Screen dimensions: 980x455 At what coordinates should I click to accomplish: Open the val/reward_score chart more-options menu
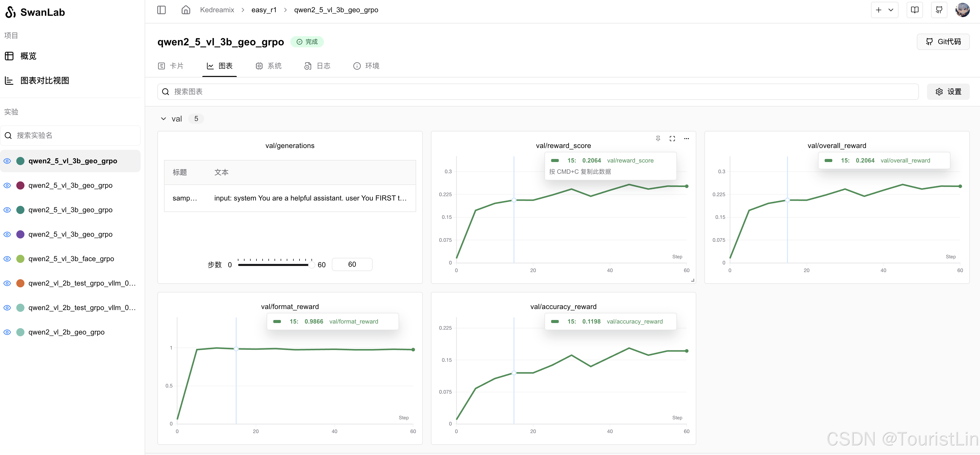686,139
